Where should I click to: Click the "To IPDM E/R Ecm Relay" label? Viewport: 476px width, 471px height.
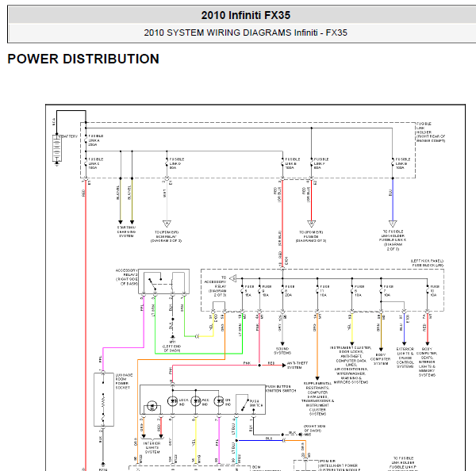pos(167,236)
